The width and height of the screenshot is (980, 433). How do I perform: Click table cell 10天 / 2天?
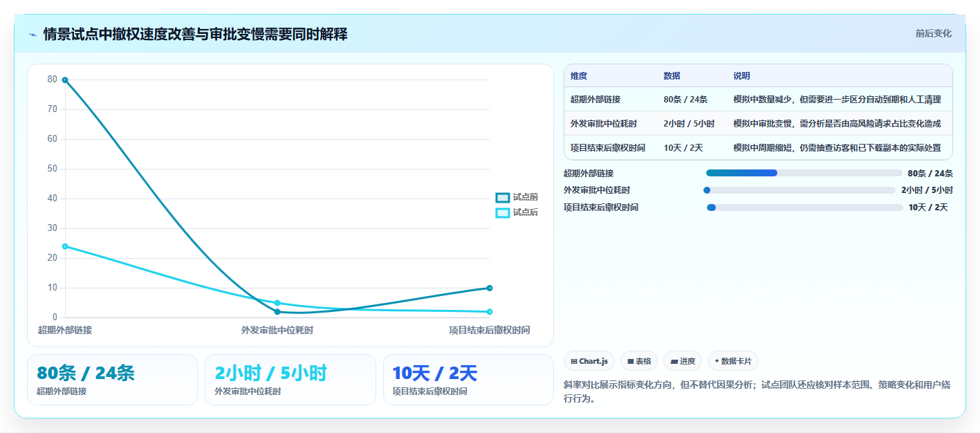pyautogui.click(x=683, y=148)
